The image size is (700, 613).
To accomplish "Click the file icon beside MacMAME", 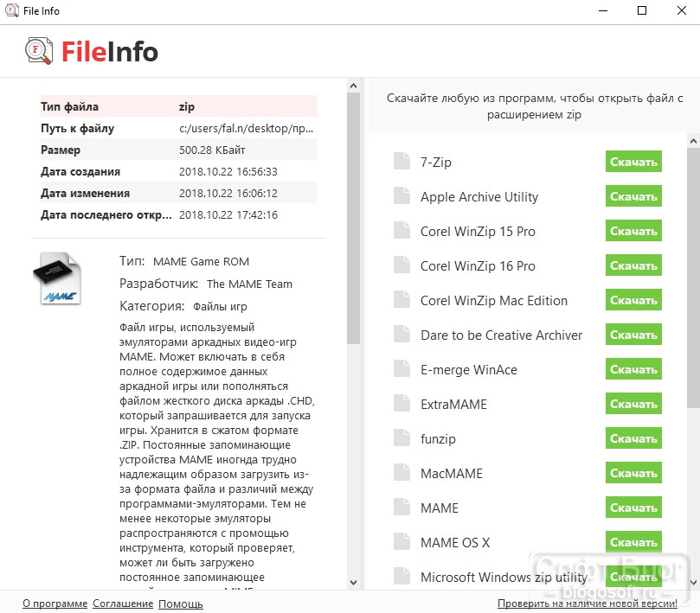I will 401,472.
